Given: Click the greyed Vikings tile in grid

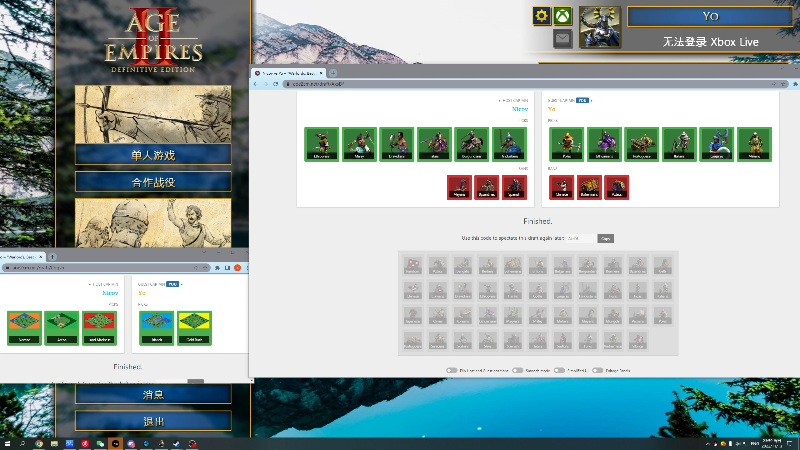Looking at the screenshot, I should (x=638, y=340).
